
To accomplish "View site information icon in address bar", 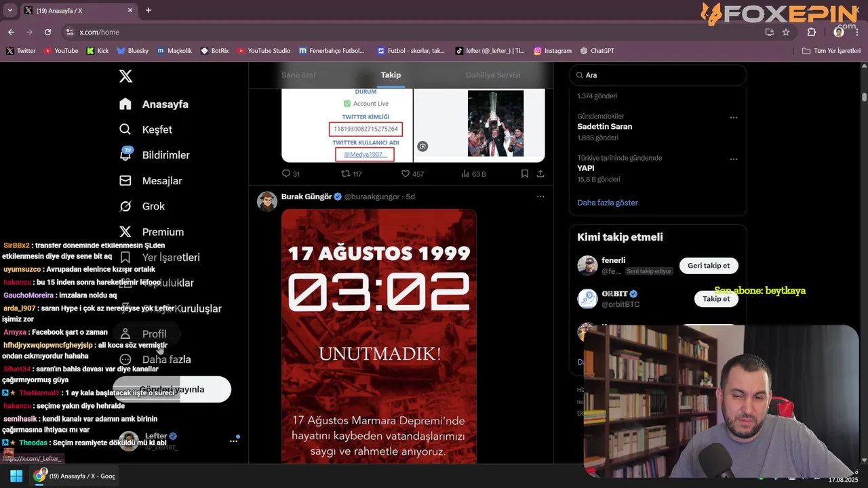I will pos(69,32).
